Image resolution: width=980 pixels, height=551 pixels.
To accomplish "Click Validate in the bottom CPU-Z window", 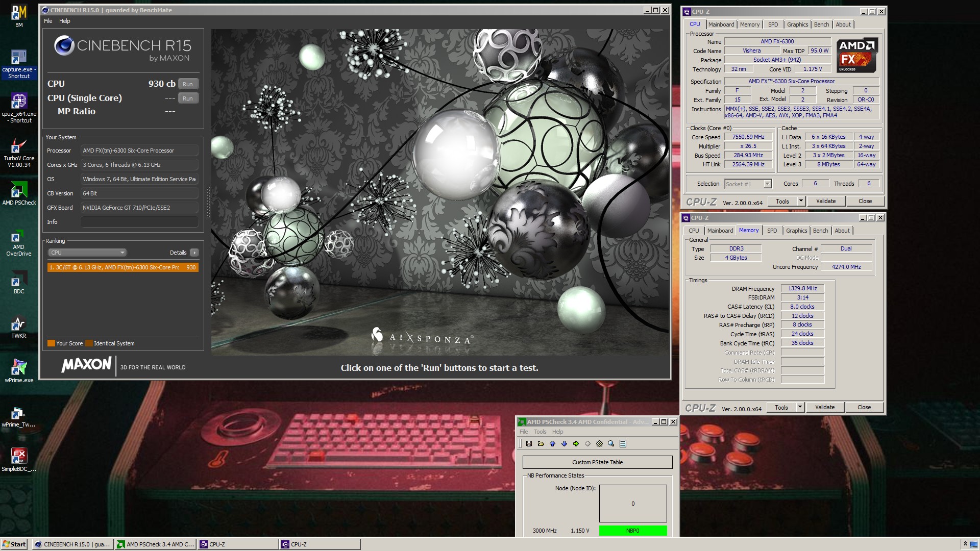I will pyautogui.click(x=824, y=407).
